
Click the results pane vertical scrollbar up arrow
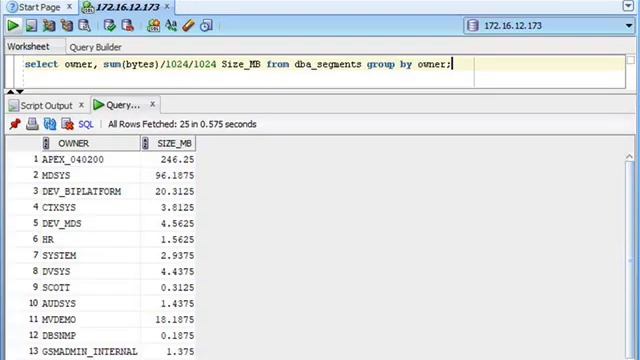(629, 157)
